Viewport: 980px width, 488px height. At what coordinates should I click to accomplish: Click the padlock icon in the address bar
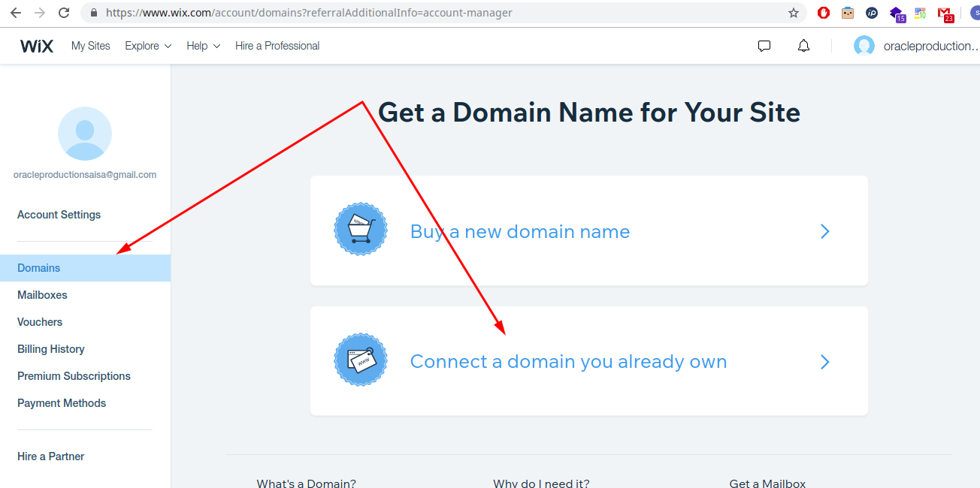click(x=94, y=13)
